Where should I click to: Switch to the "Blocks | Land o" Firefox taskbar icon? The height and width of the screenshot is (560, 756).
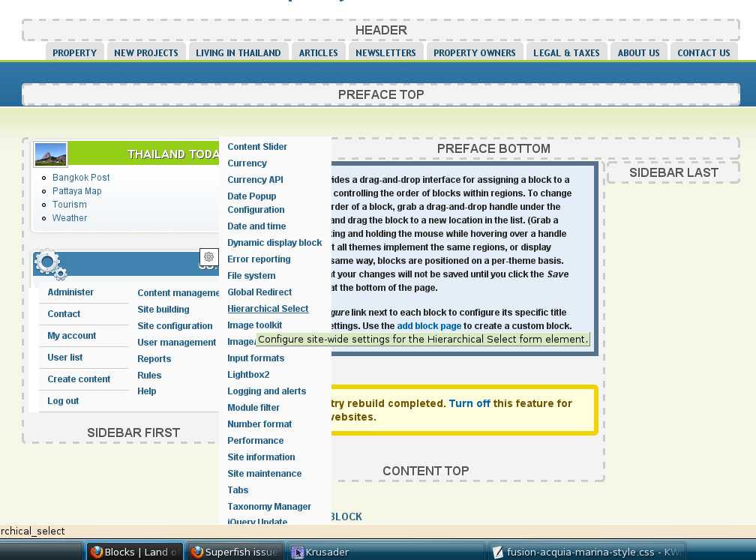[135, 551]
